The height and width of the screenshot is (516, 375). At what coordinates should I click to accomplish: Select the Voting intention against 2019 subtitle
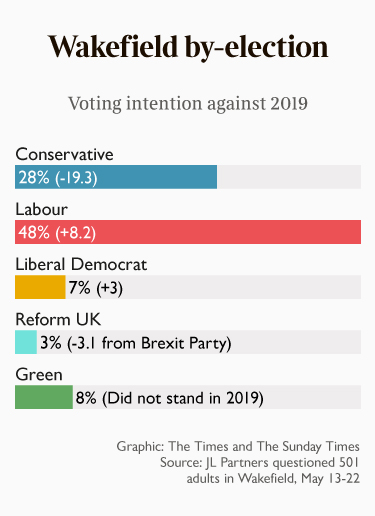(188, 104)
